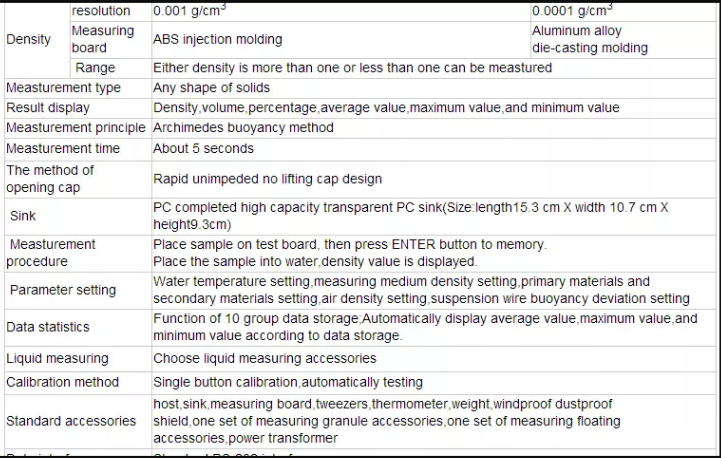Click the 'Data statistics' row label

pyautogui.click(x=48, y=327)
